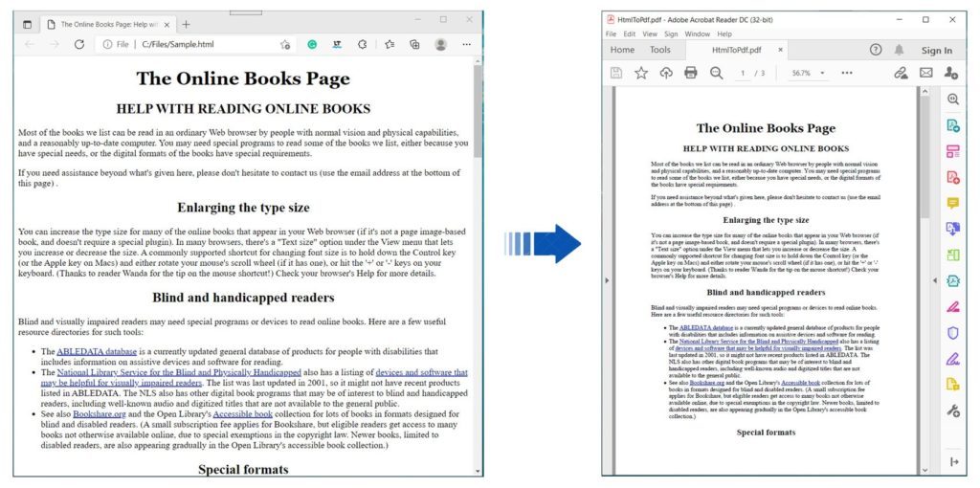Collapse the right tools pane arrow
Viewport: 980px width, 488px height.
(935, 280)
